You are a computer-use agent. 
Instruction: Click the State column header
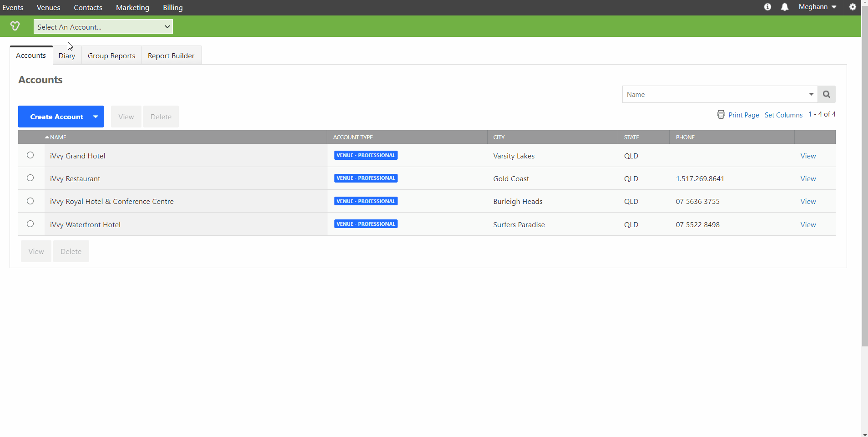pyautogui.click(x=631, y=137)
